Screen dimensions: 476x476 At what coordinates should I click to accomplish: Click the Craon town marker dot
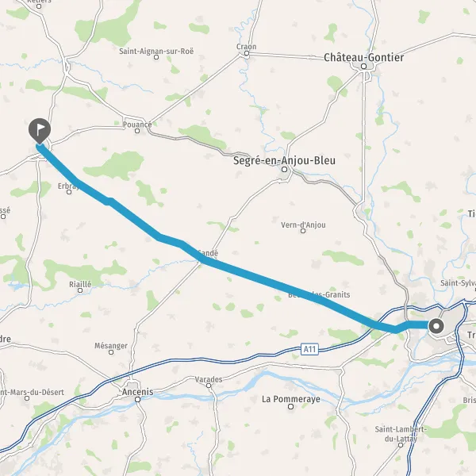[247, 53]
